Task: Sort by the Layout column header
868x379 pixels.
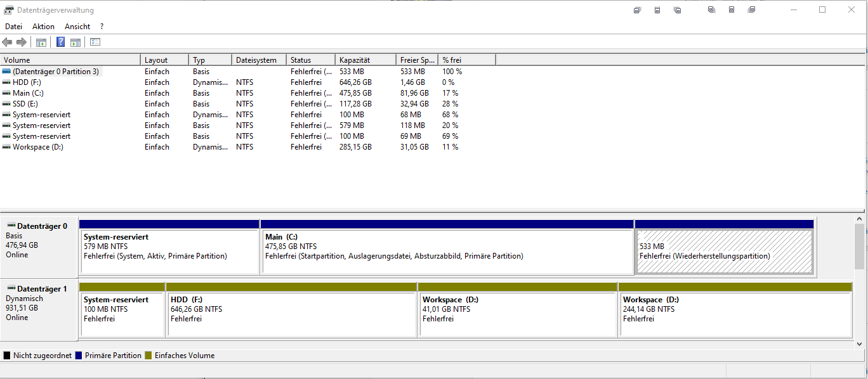Action: [x=164, y=60]
